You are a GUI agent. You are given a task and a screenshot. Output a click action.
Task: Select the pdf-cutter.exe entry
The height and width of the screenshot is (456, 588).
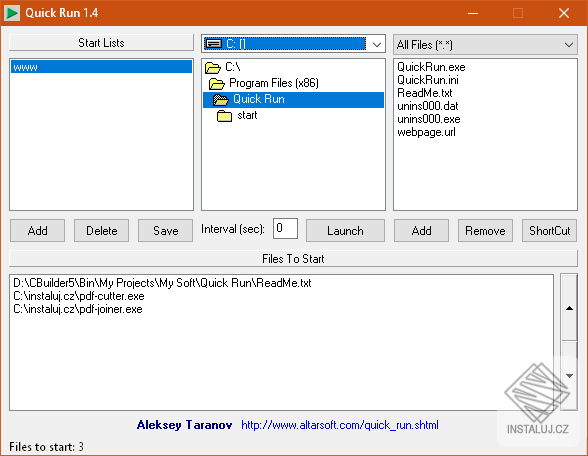pos(79,296)
